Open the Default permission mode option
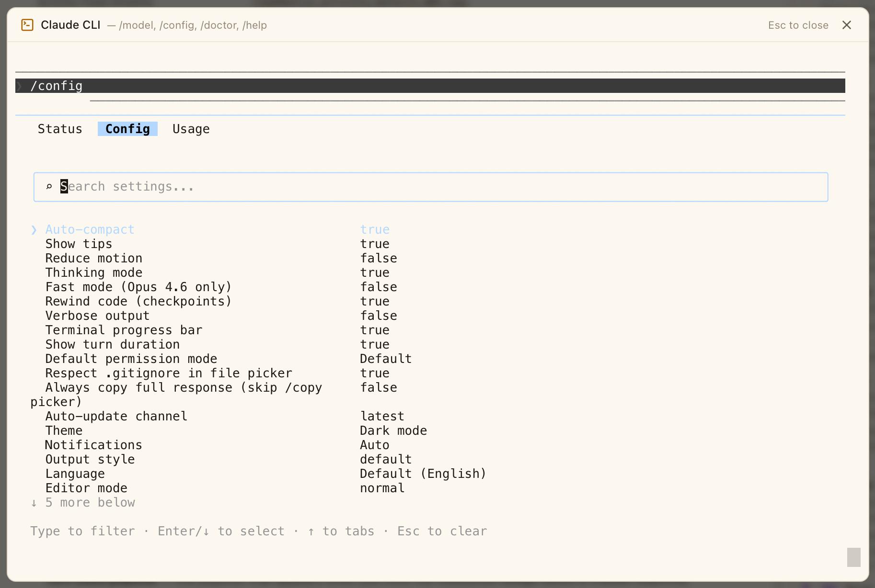The height and width of the screenshot is (588, 875). point(229,359)
